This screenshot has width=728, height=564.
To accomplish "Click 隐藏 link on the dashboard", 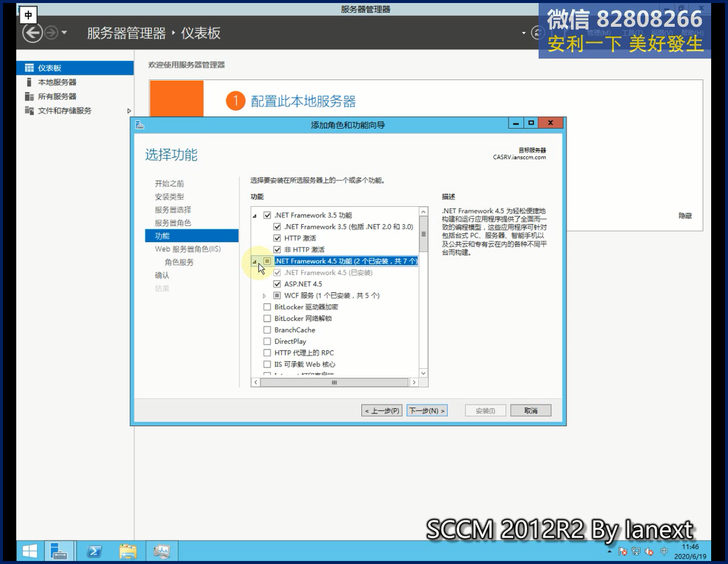I will (x=685, y=216).
